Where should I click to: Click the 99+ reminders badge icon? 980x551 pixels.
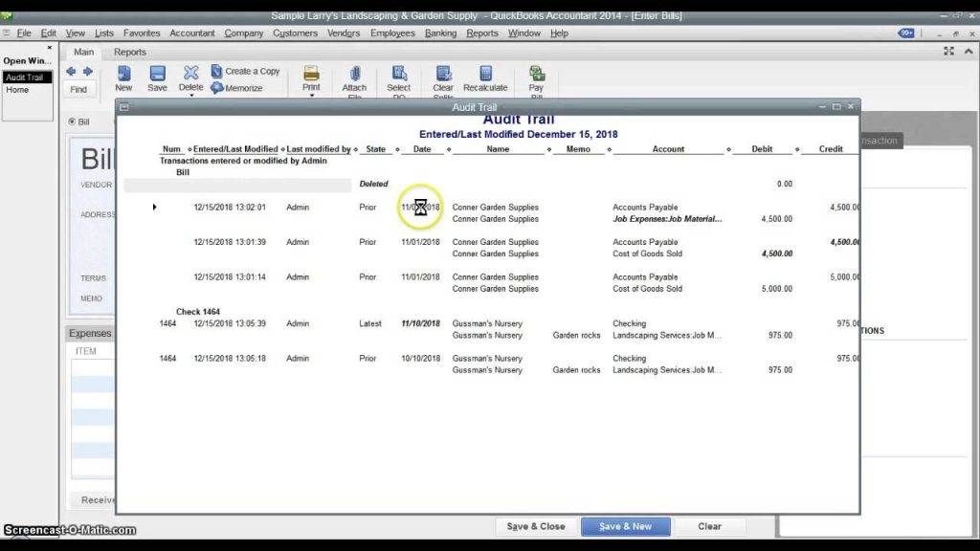pyautogui.click(x=905, y=33)
